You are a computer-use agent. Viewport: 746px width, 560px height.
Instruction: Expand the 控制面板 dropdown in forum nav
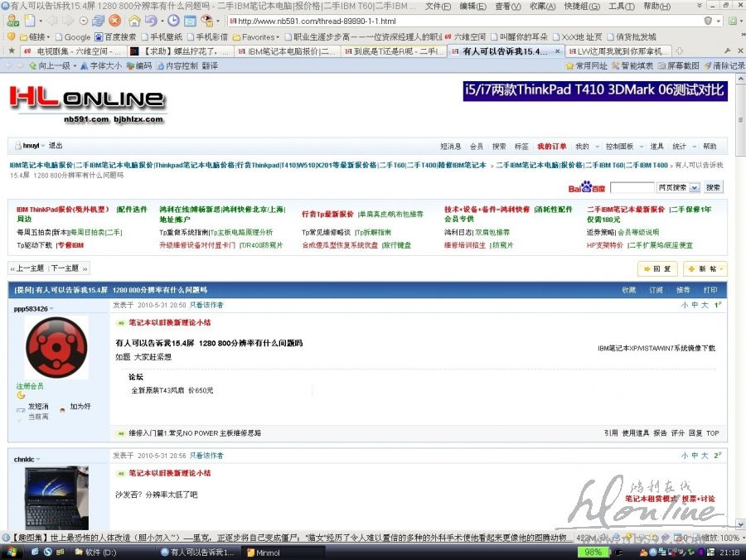point(622,146)
